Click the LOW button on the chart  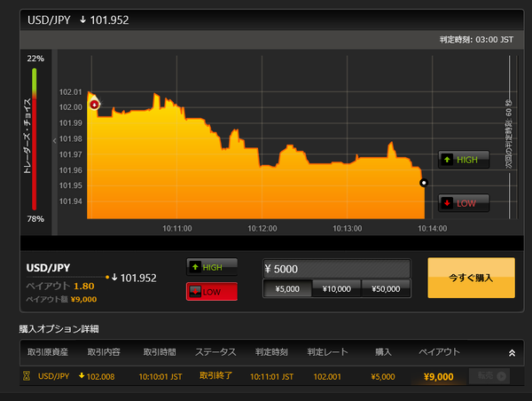tap(464, 203)
